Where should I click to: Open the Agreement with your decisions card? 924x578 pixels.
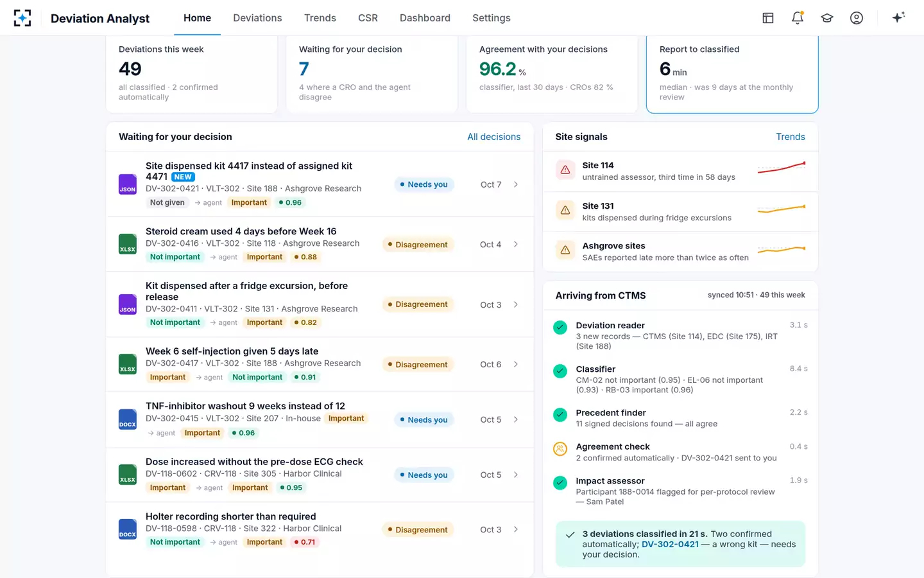(x=552, y=74)
